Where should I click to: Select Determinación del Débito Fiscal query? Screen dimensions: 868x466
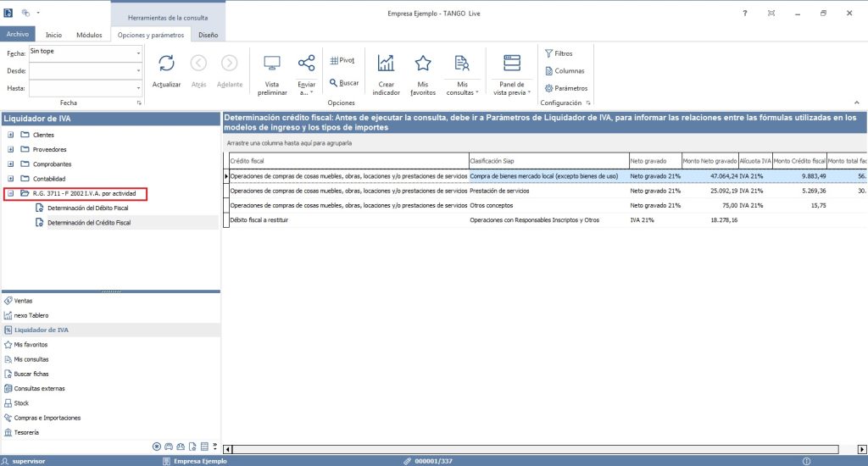[x=88, y=208]
